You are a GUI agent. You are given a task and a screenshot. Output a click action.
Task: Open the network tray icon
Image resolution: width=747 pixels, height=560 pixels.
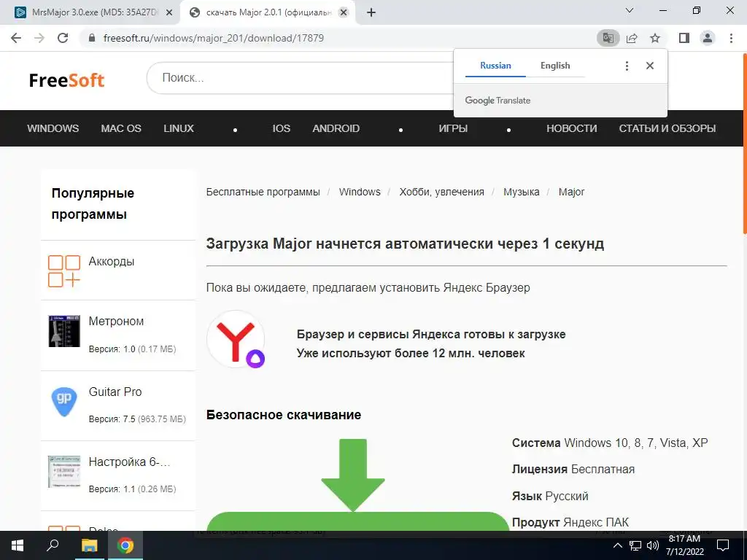tap(635, 545)
